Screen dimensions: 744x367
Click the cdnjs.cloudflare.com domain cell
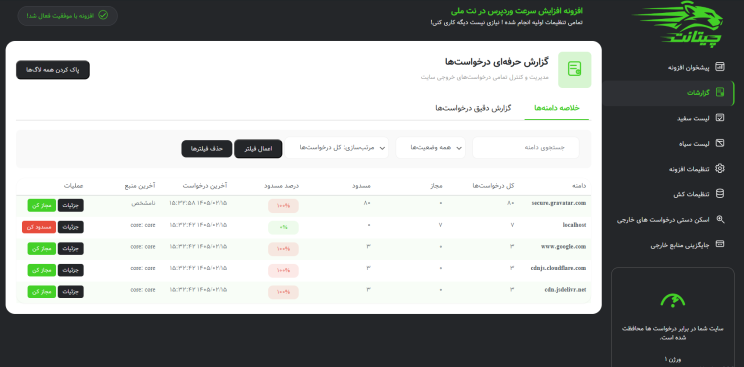558,268
